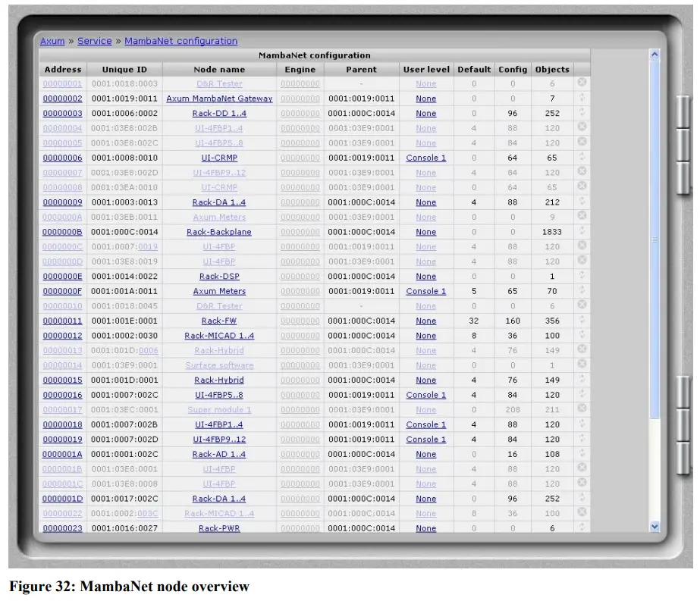The image size is (700, 601).
Task: Click the delete icon for address 00000001
Action: (x=582, y=83)
